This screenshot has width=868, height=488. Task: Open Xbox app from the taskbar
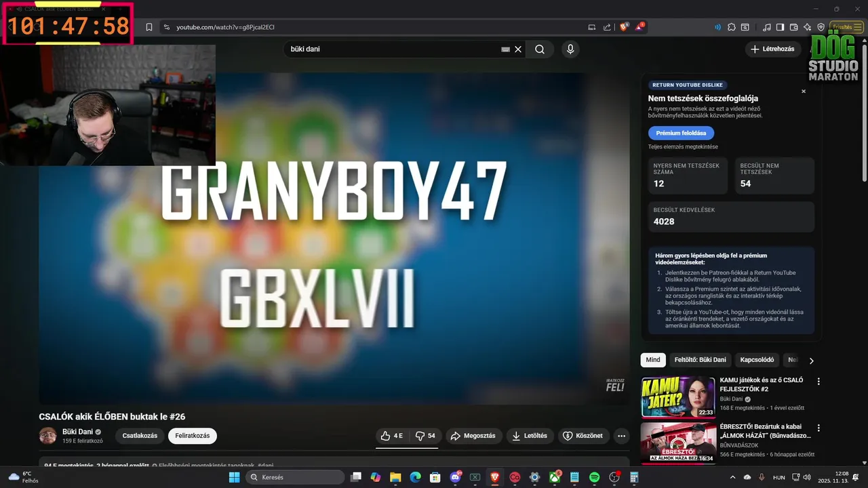tap(554, 477)
